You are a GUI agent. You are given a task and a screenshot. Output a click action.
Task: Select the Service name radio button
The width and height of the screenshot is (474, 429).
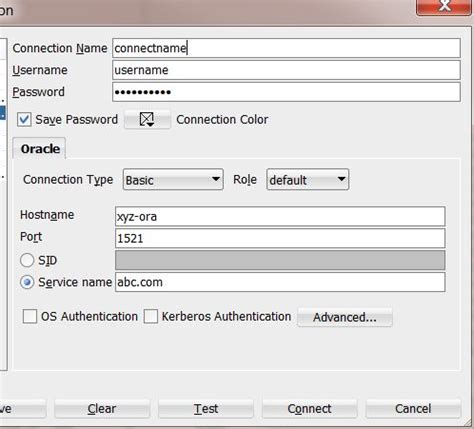click(x=27, y=282)
